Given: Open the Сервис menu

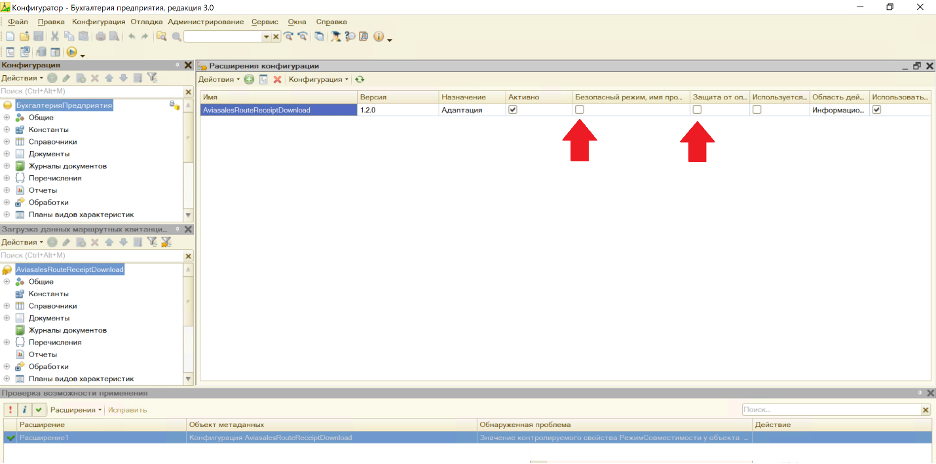Looking at the screenshot, I should [264, 21].
